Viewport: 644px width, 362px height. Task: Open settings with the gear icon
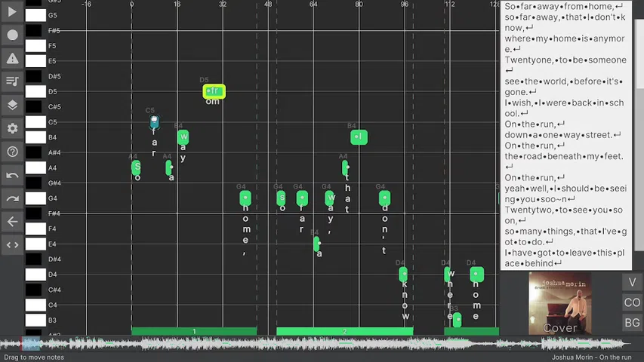pos(12,128)
